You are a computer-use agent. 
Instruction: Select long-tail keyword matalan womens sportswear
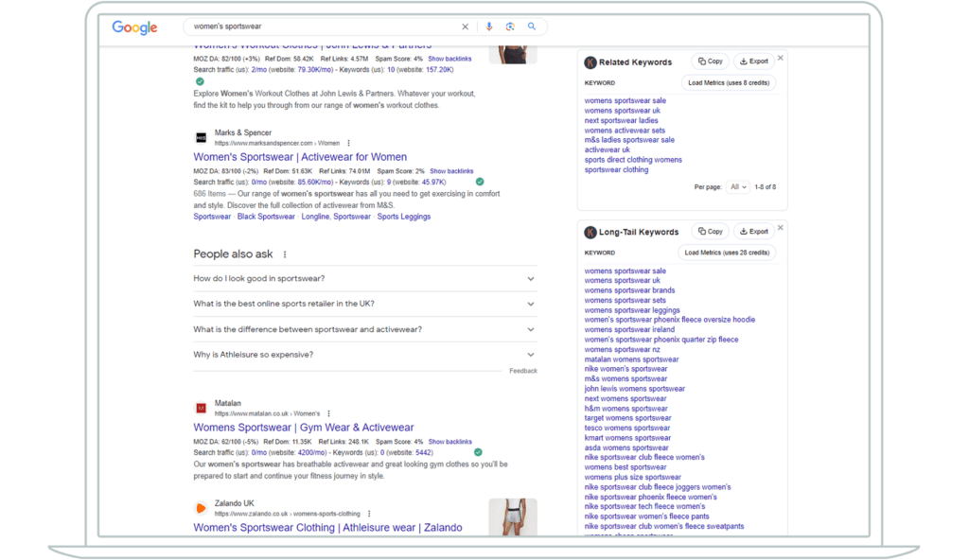click(631, 359)
